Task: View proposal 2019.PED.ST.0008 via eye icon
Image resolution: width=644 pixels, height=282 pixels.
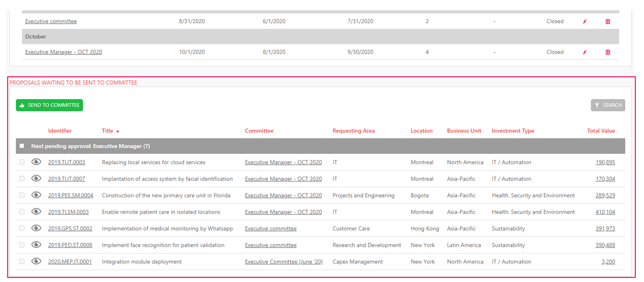Action: tap(36, 245)
